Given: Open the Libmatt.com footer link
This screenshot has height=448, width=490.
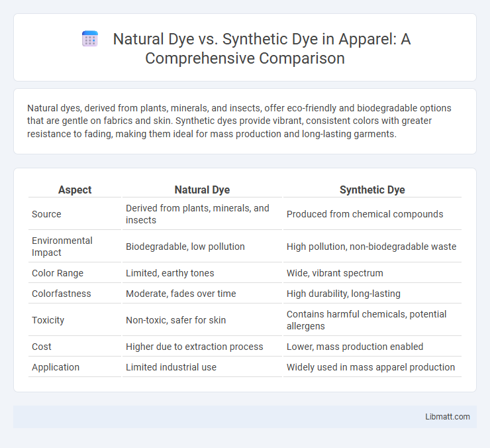Looking at the screenshot, I should pyautogui.click(x=447, y=417).
